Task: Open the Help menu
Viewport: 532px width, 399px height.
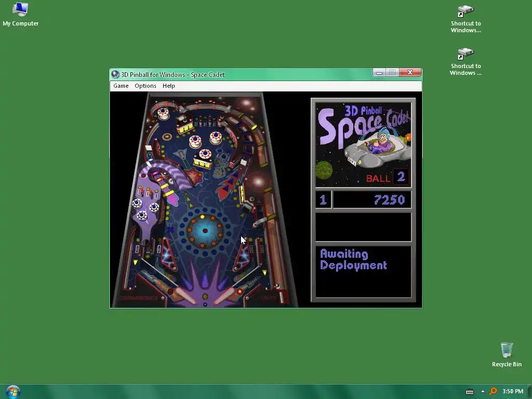Action: click(169, 86)
